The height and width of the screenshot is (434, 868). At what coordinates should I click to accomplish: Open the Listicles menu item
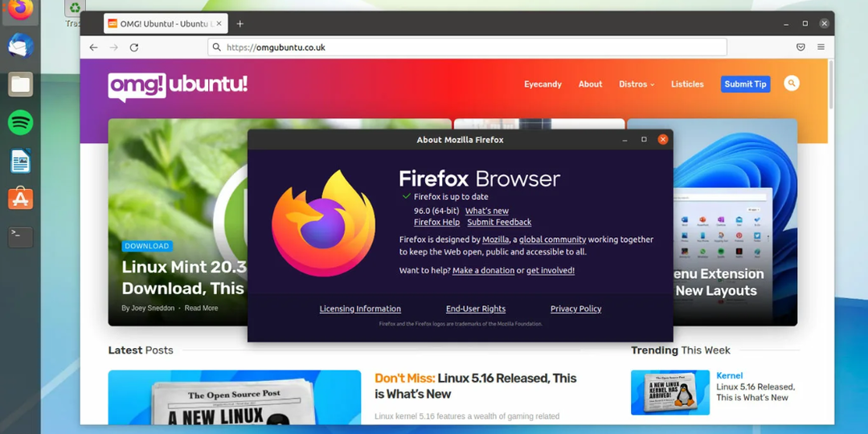click(687, 84)
